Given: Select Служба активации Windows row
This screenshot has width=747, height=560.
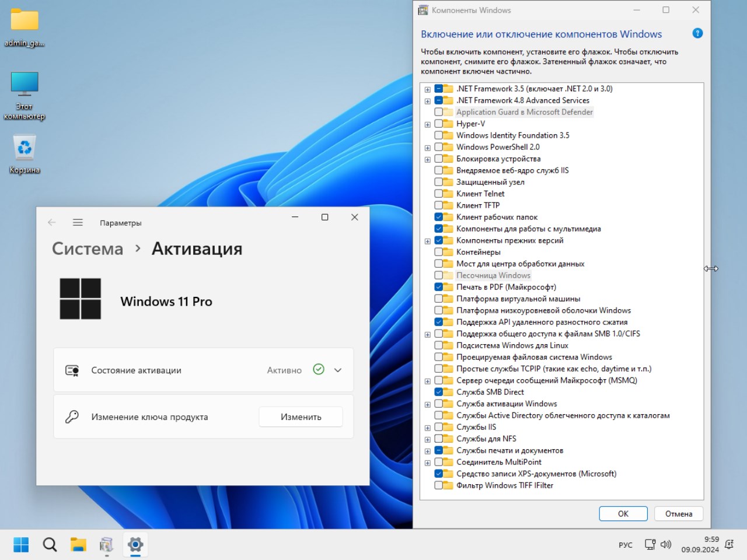Looking at the screenshot, I should [x=507, y=404].
